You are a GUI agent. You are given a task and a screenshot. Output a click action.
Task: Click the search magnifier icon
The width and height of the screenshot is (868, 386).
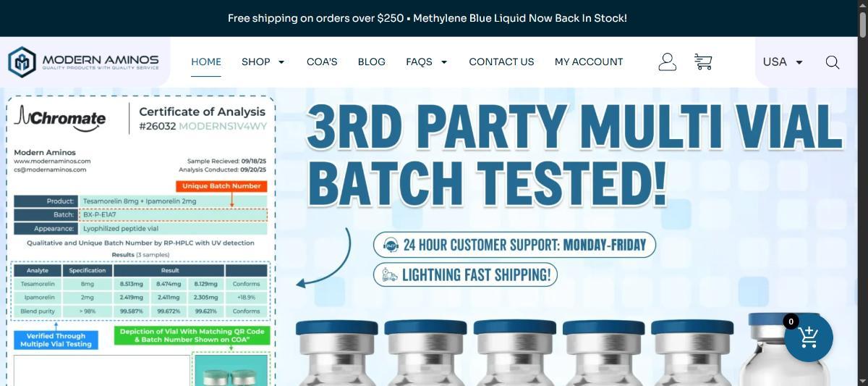833,62
